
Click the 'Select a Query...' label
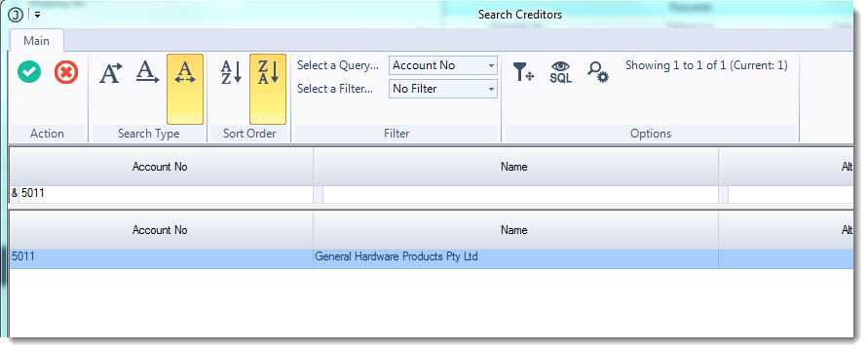tap(338, 65)
